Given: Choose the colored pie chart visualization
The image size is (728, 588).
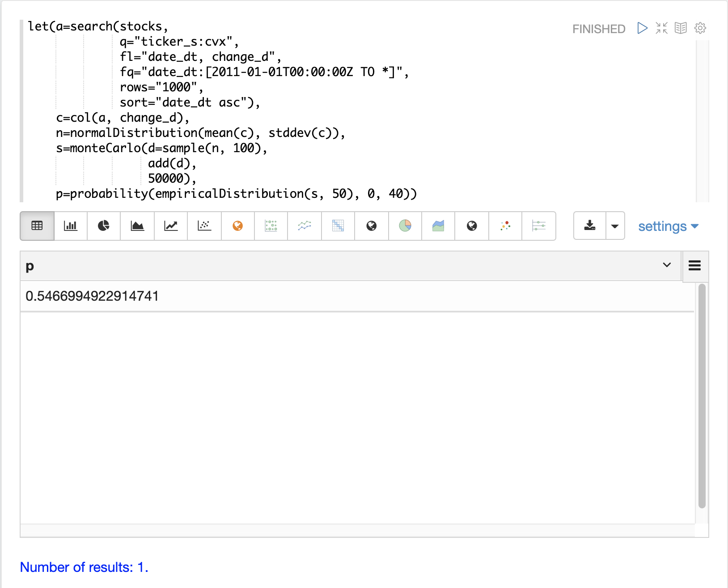Looking at the screenshot, I should (405, 226).
